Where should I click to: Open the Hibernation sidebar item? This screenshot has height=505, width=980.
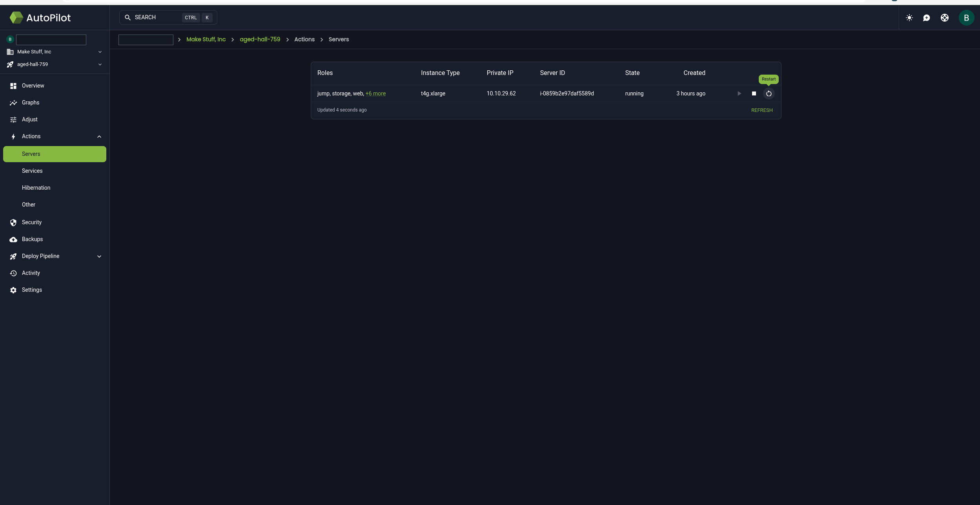[x=55, y=188]
